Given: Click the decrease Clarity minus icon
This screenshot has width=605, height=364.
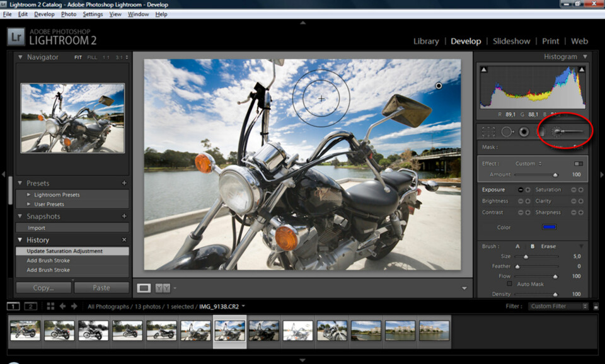Looking at the screenshot, I should (x=573, y=202).
